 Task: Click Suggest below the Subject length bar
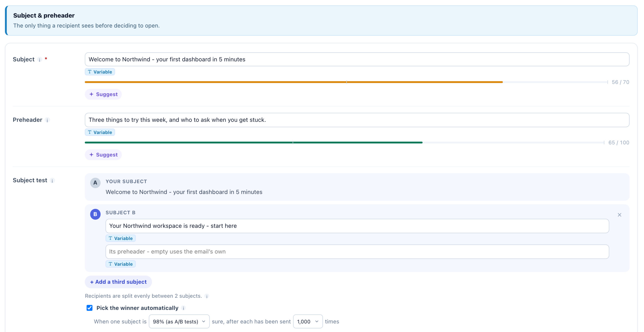(x=103, y=94)
